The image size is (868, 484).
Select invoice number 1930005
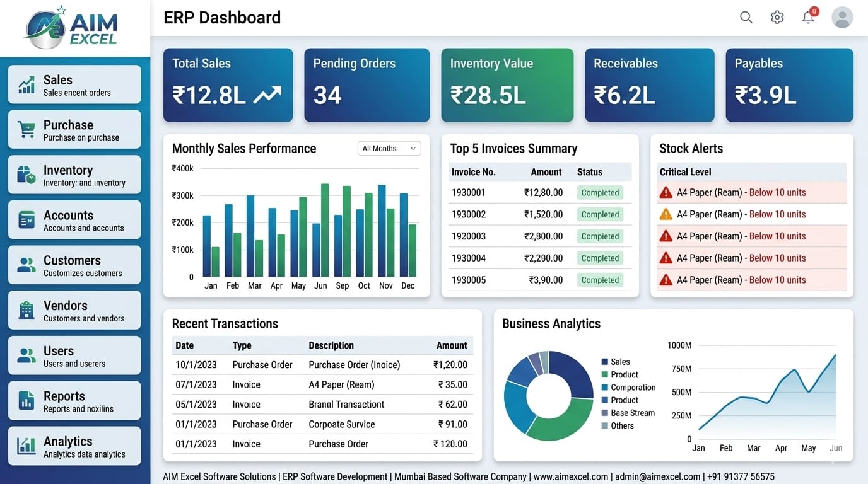(x=469, y=280)
